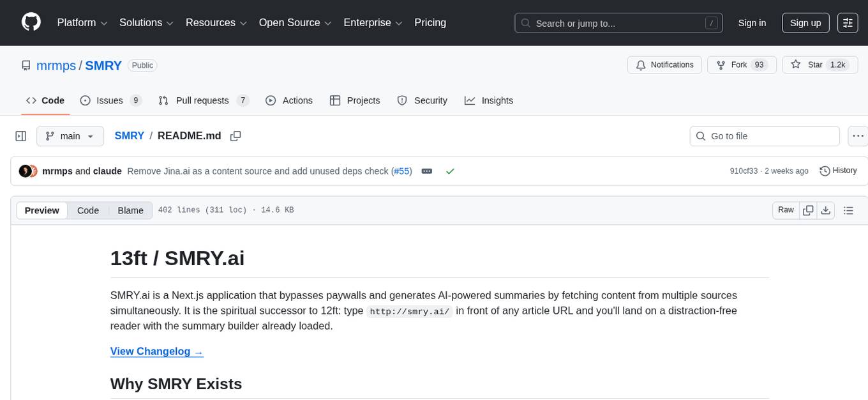
Task: Download the raw README file
Action: point(825,210)
